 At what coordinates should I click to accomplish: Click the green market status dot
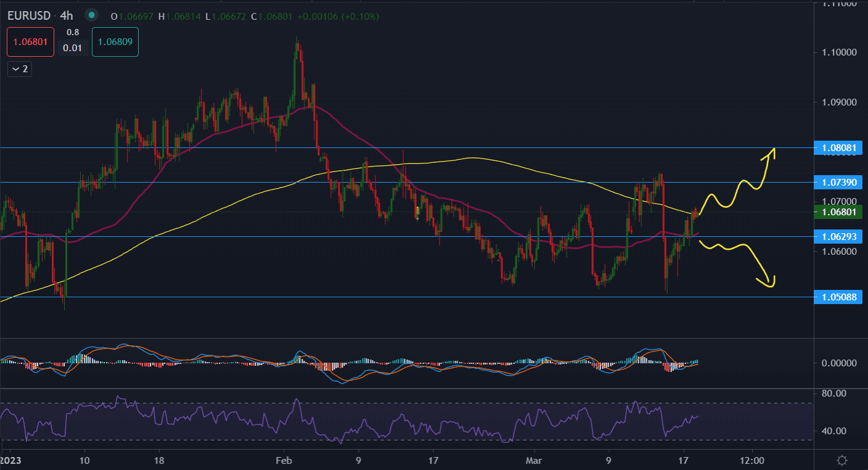[92, 15]
